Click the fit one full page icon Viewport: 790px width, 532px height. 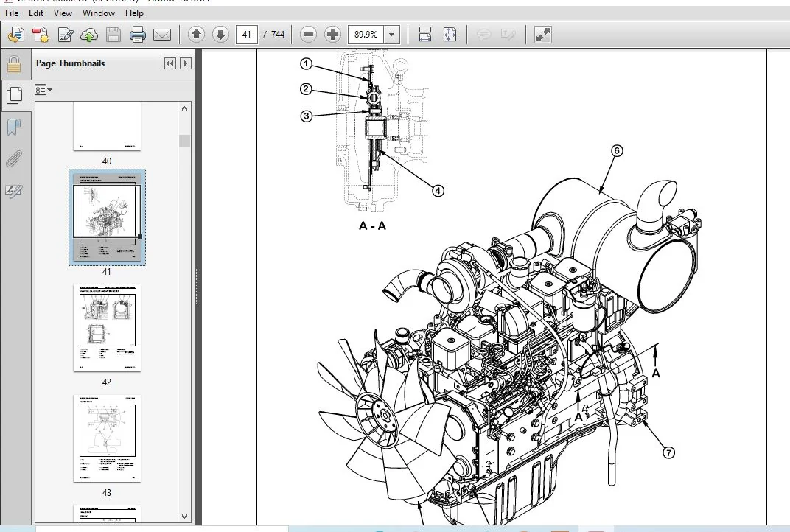pyautogui.click(x=450, y=34)
